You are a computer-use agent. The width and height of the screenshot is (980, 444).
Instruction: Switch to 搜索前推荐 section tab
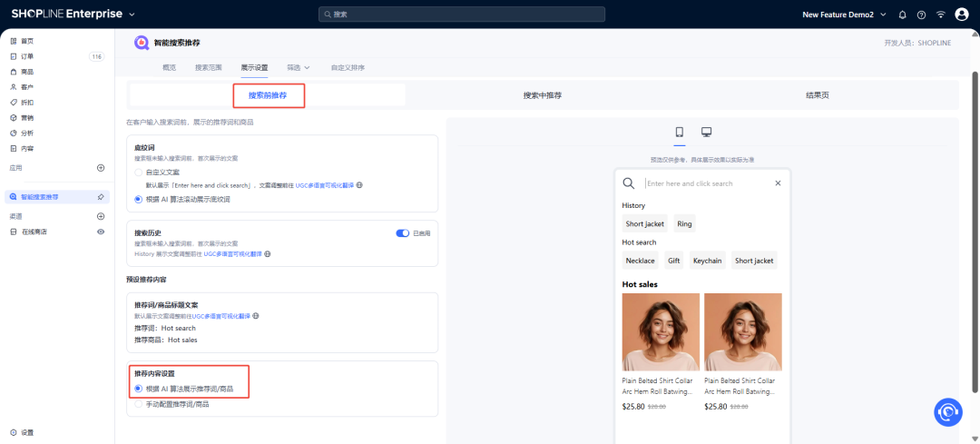(x=268, y=95)
